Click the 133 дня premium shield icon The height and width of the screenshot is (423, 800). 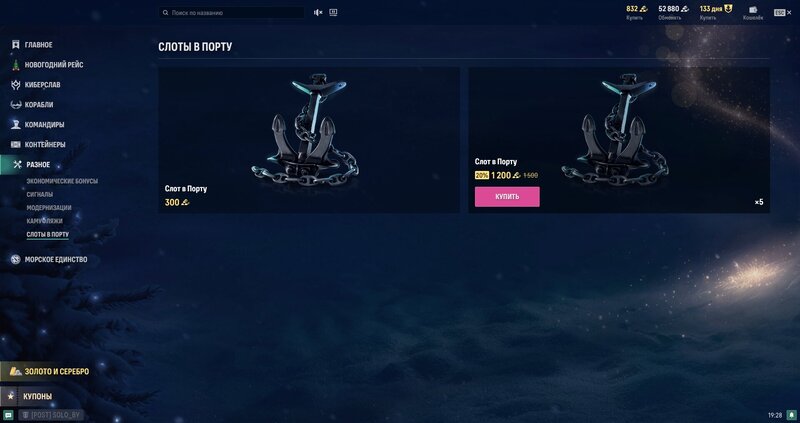click(x=728, y=9)
